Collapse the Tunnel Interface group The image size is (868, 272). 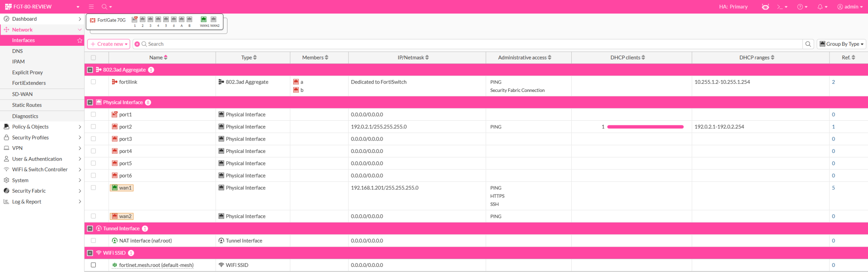90,228
